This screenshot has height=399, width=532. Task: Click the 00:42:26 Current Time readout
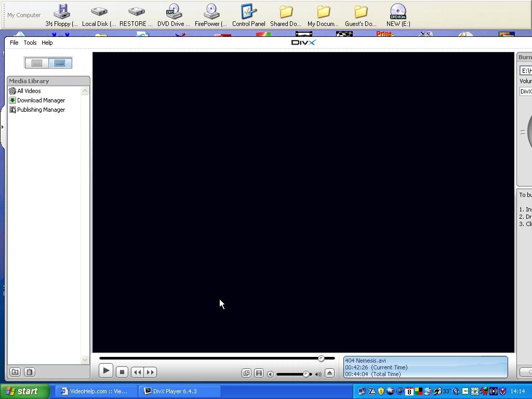click(376, 367)
